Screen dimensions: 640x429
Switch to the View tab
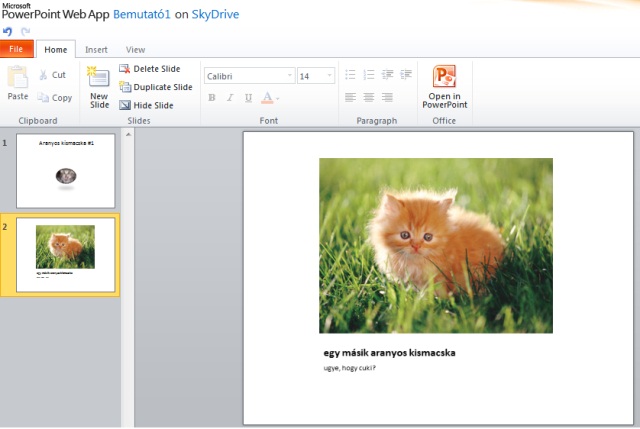[135, 49]
